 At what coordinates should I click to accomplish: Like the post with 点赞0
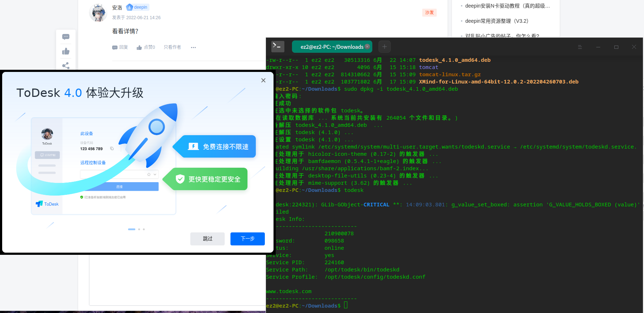point(146,47)
